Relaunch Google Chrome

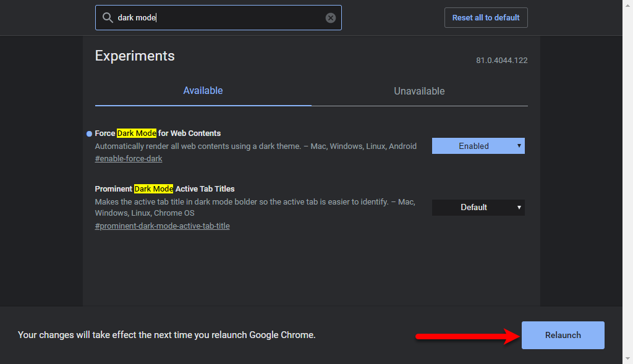(x=563, y=335)
